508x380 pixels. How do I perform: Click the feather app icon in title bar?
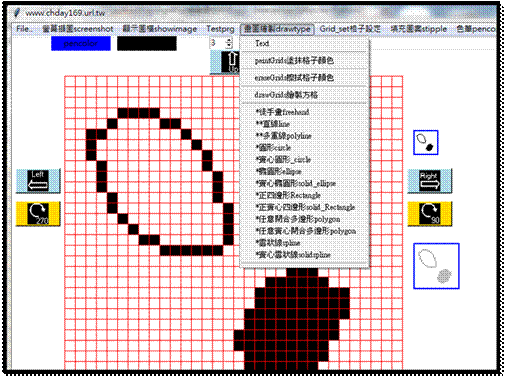coord(17,13)
